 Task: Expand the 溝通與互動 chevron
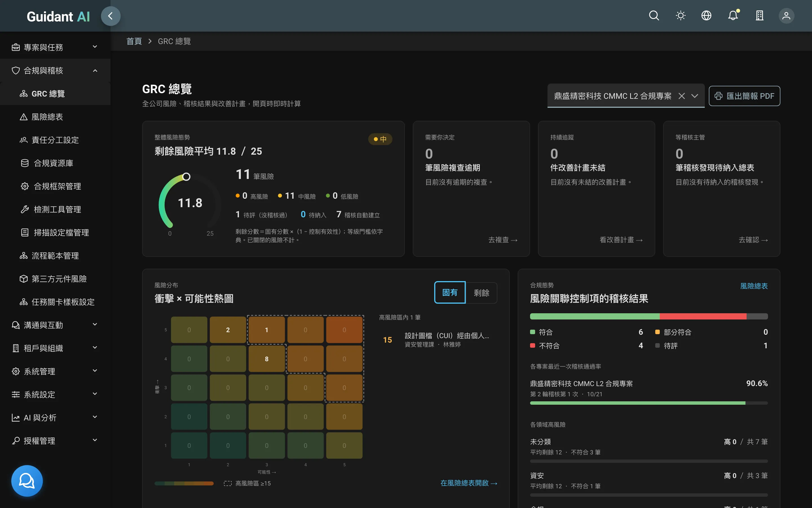95,325
